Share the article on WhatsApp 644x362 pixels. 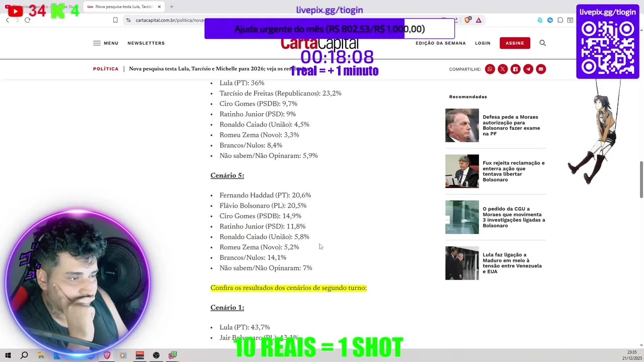[x=490, y=69]
